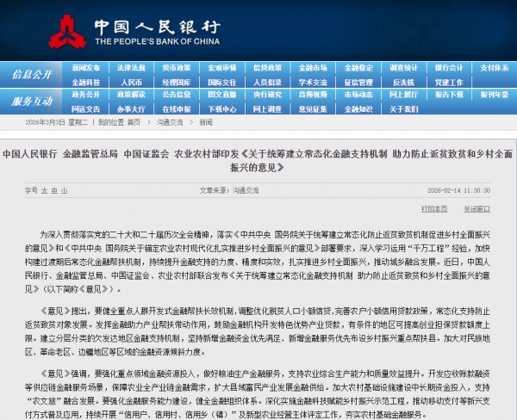Click the 关闭窗口 close window link
The width and height of the screenshot is (517, 420).
coord(477,209)
